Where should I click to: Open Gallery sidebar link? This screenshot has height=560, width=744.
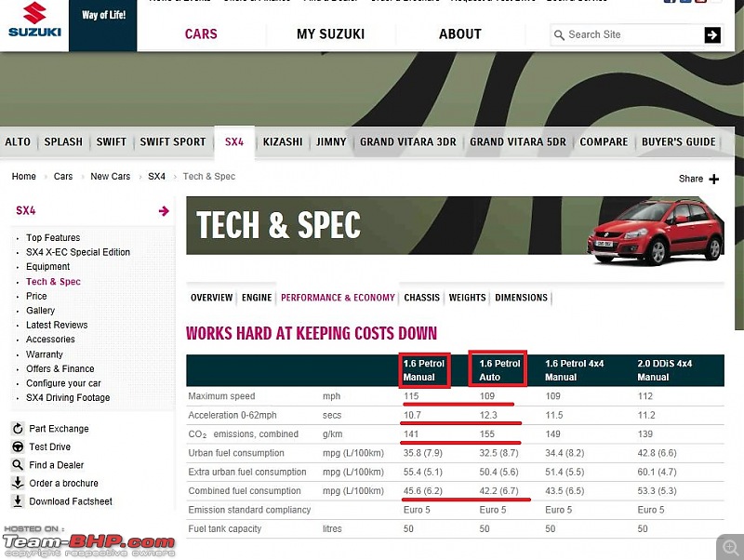click(40, 311)
